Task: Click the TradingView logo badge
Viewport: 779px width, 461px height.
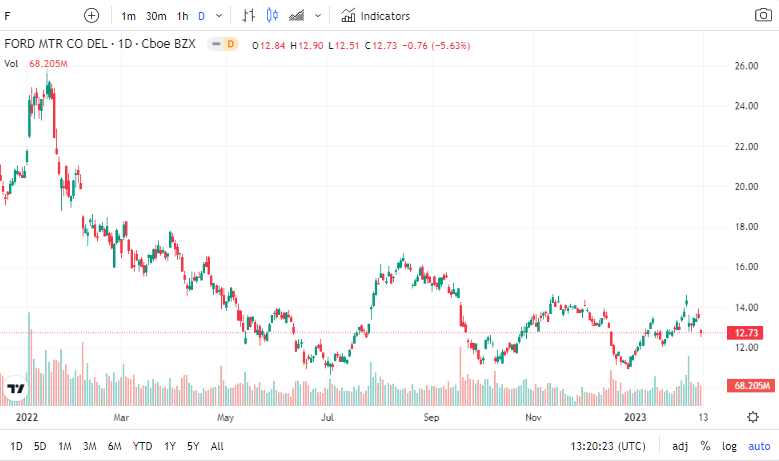Action: [x=15, y=388]
